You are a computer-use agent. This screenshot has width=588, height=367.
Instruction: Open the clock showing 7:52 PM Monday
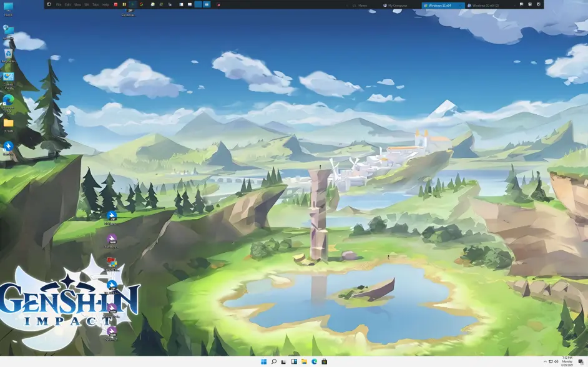[567, 361]
